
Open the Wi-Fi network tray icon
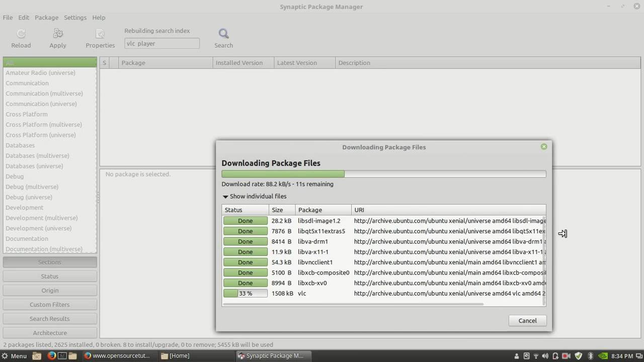click(536, 356)
